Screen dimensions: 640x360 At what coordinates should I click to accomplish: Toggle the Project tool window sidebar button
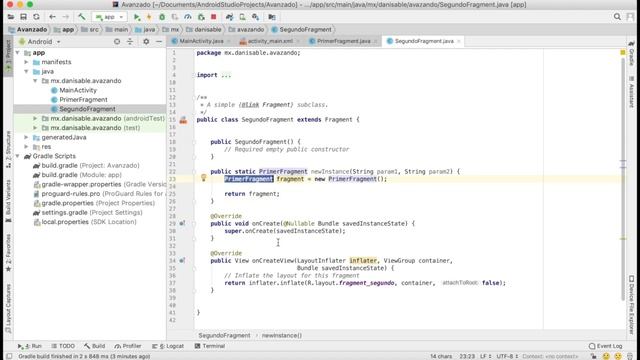(8, 56)
